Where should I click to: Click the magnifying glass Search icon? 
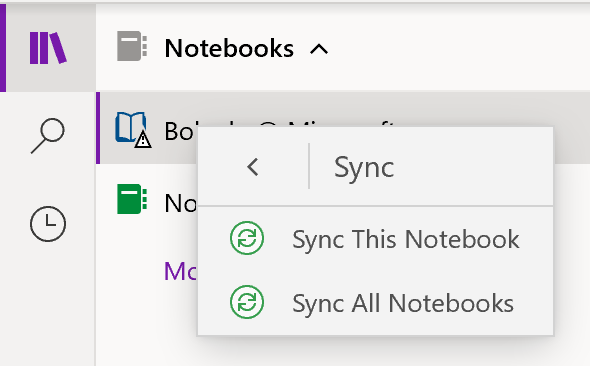pos(48,135)
